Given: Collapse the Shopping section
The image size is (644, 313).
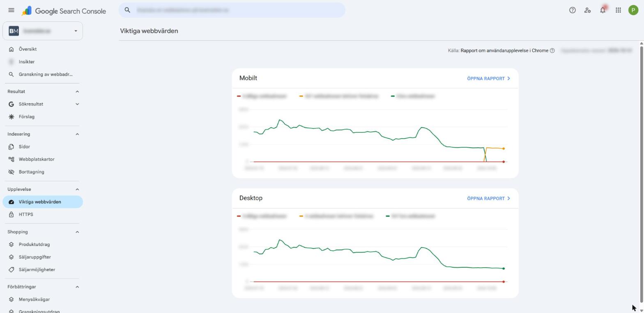Looking at the screenshot, I should click(x=77, y=232).
